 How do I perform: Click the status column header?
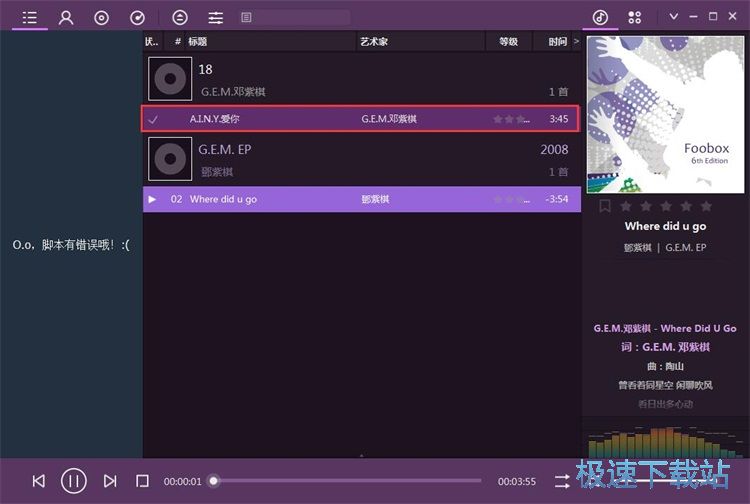pyautogui.click(x=153, y=42)
